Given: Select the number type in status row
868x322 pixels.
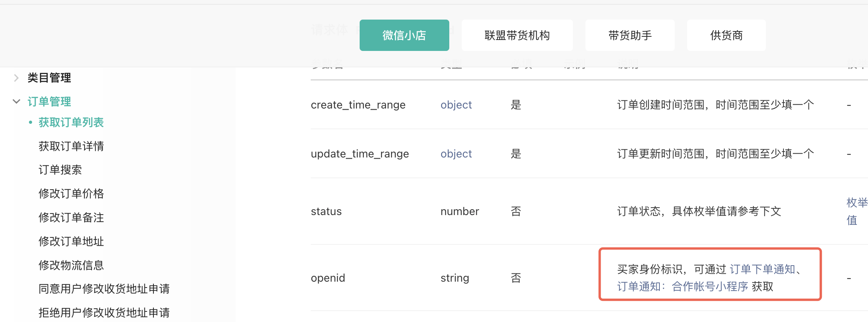Looking at the screenshot, I should [460, 212].
